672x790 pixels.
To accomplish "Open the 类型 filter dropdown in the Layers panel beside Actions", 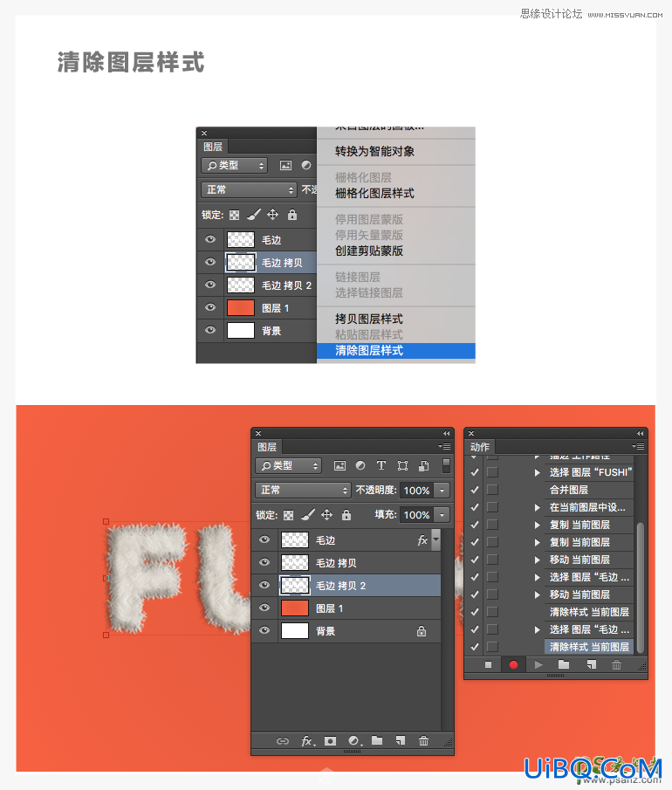I will tap(289, 465).
